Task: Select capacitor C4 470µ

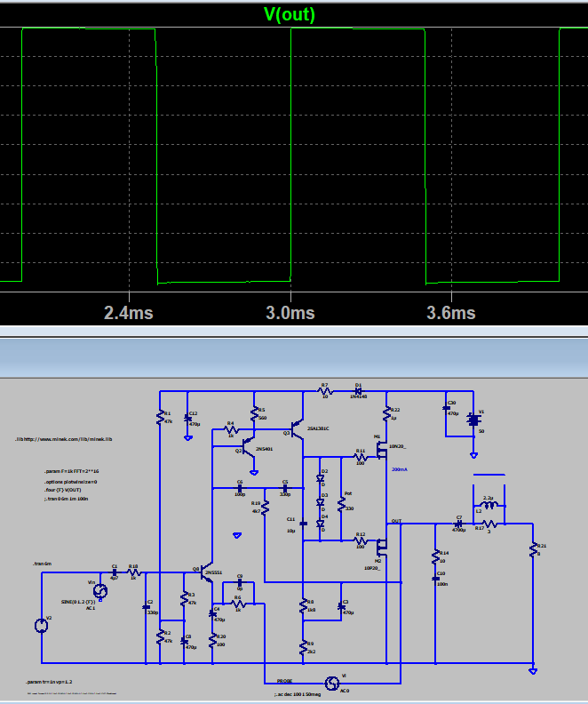Action: pos(212,613)
